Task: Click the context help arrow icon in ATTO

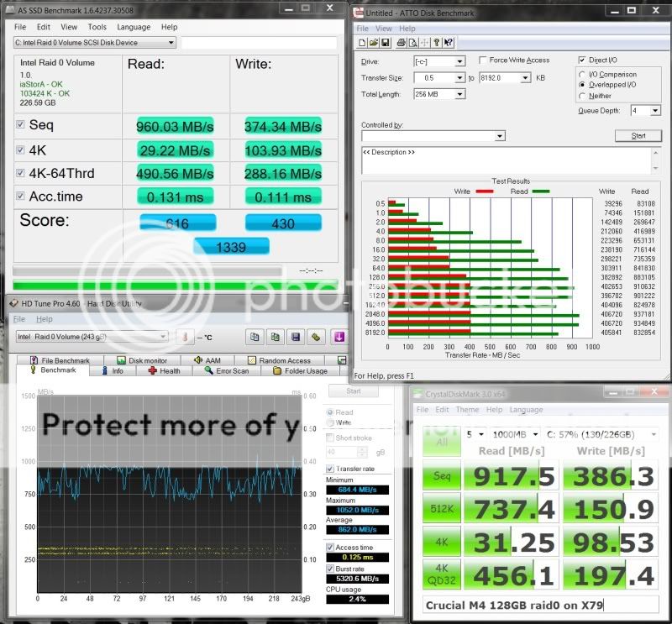Action: [449, 43]
